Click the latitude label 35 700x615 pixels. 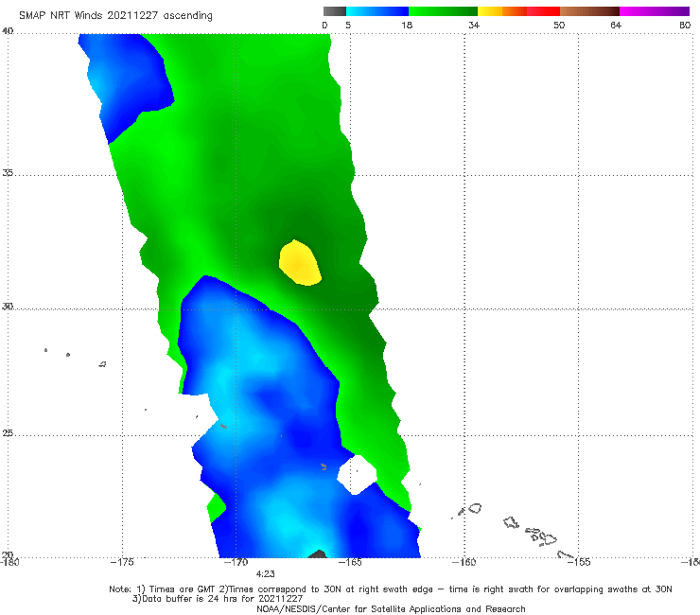pos(8,172)
